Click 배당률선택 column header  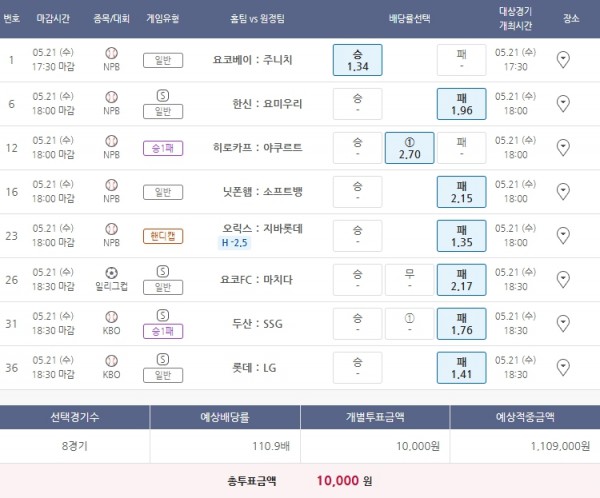tap(410, 18)
